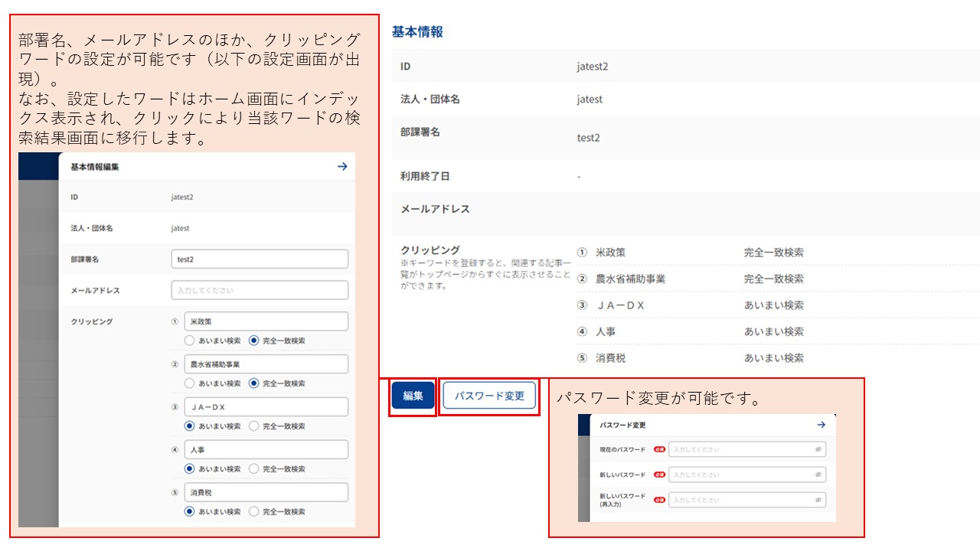The height and width of the screenshot is (551, 980).
Task: Click ID value jatest2 in 基本情報編集 form
Action: pos(182,197)
